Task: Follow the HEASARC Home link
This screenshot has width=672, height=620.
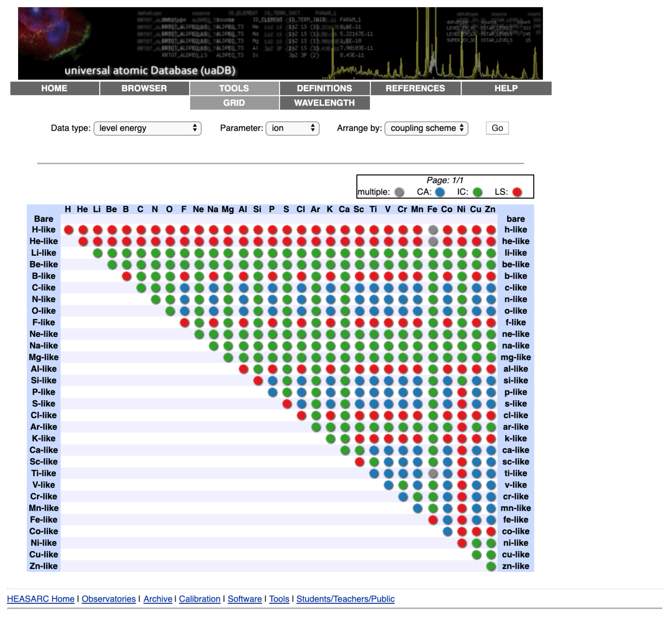Action: tap(41, 599)
